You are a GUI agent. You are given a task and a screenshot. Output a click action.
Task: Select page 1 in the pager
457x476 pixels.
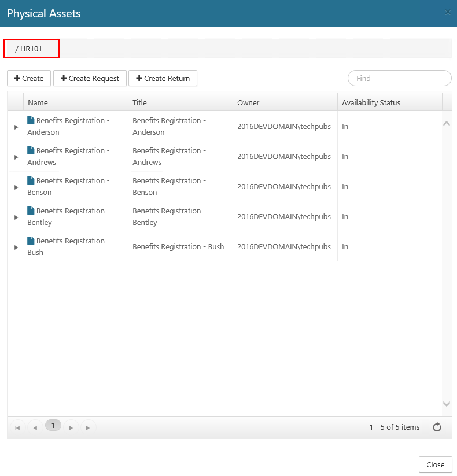click(53, 426)
